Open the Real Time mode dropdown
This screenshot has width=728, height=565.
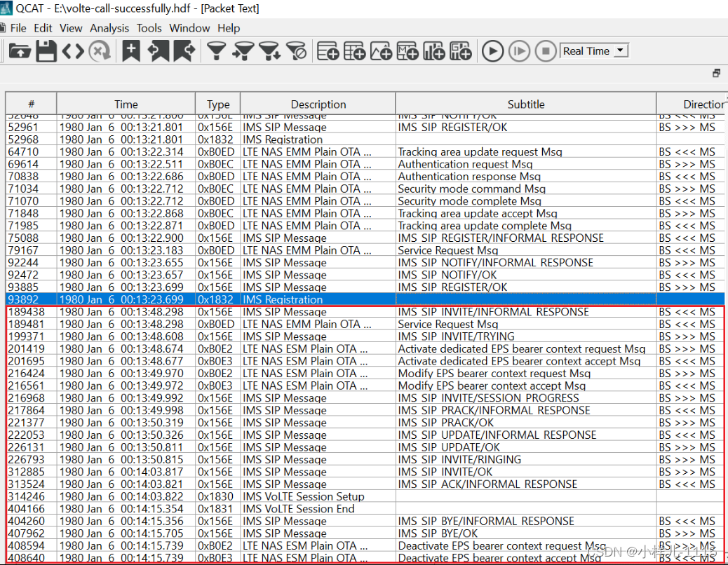(621, 50)
